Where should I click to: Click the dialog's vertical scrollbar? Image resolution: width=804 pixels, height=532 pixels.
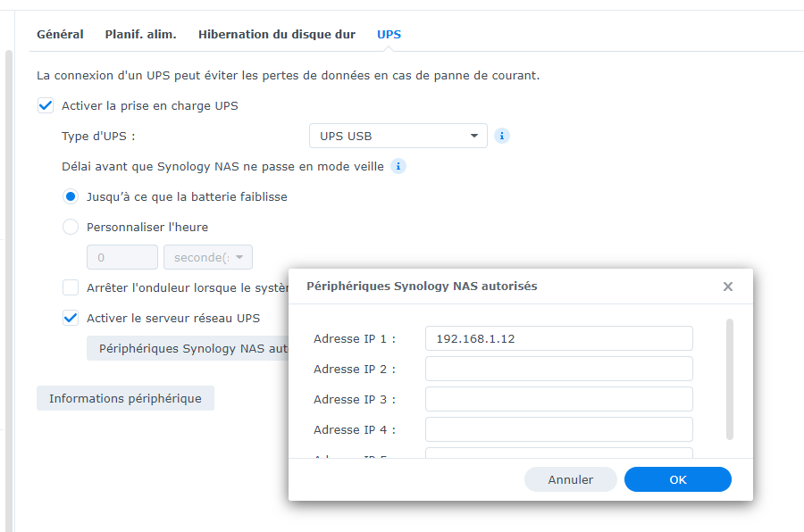(730, 378)
